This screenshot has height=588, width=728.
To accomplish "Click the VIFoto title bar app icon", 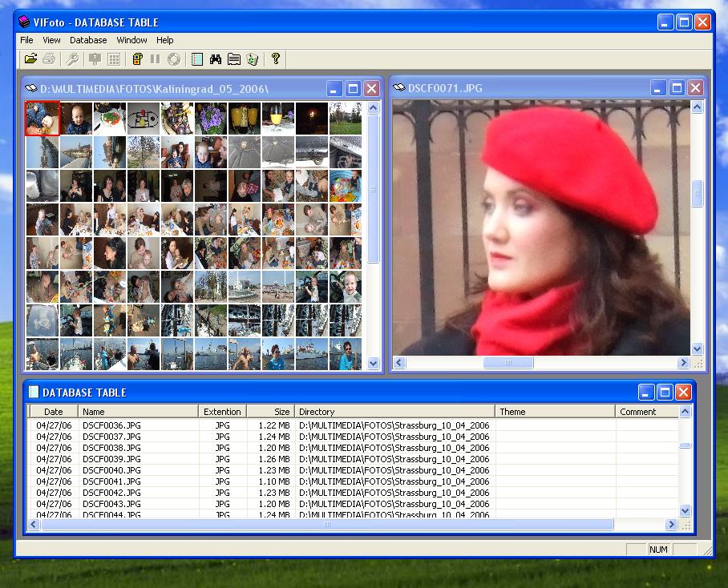I will 24,22.
